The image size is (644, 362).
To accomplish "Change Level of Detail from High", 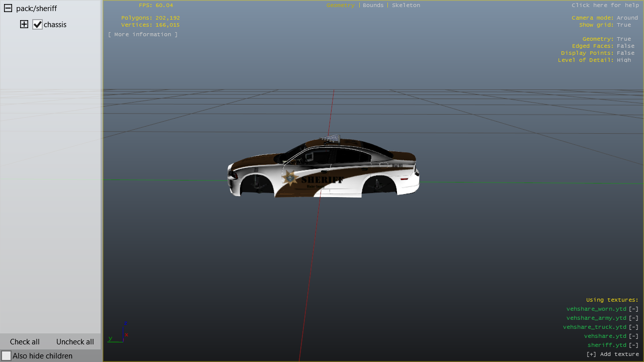I will coord(623,60).
